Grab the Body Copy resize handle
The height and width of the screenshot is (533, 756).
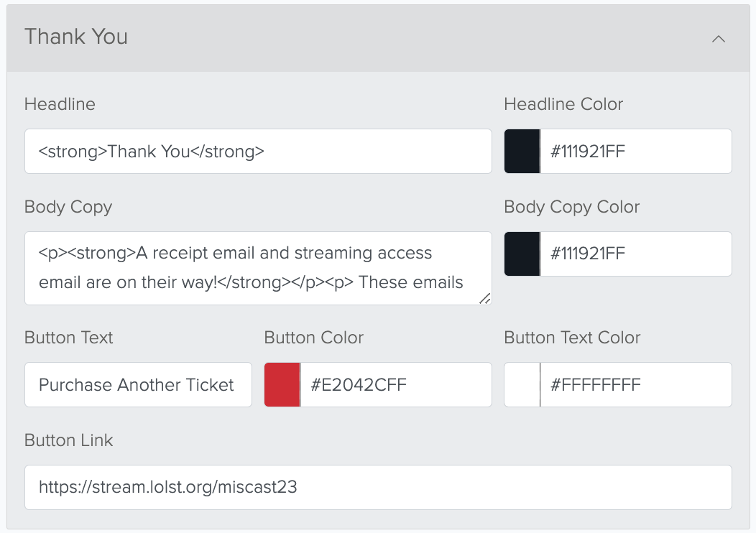(485, 299)
